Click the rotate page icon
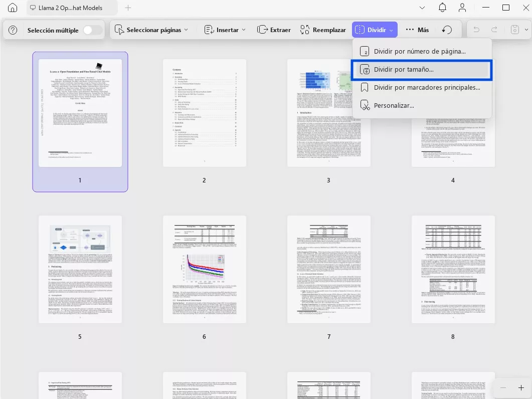This screenshot has width=532, height=399. pyautogui.click(x=447, y=30)
